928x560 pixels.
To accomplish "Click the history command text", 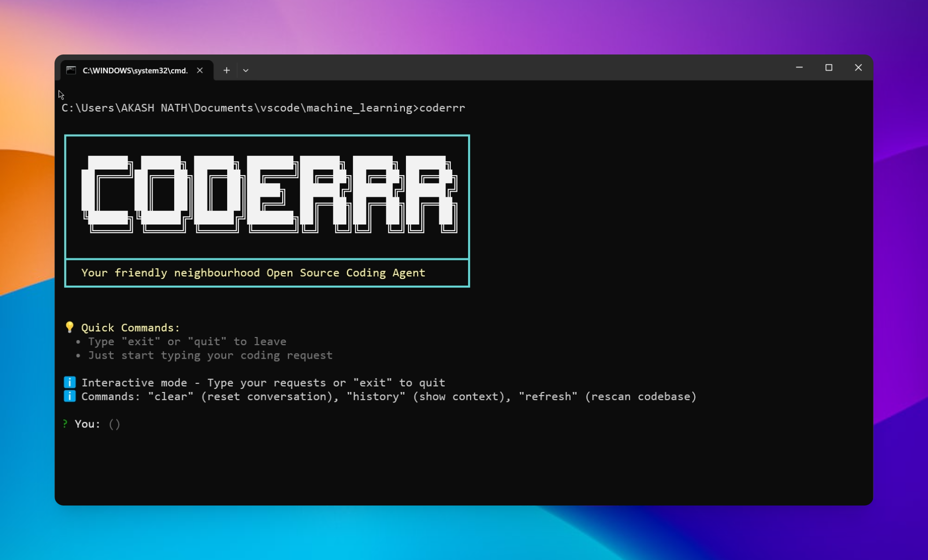I will tap(375, 396).
